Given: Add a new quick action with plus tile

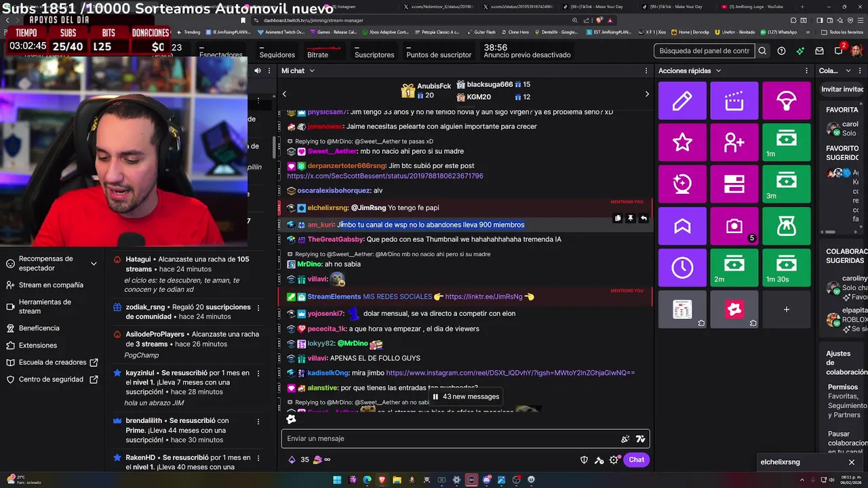Looking at the screenshot, I should (786, 309).
